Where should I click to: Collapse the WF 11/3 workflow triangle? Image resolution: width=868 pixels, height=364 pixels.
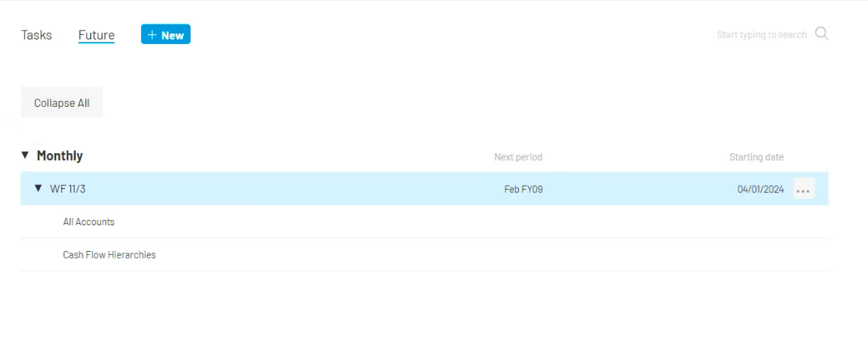click(x=38, y=188)
